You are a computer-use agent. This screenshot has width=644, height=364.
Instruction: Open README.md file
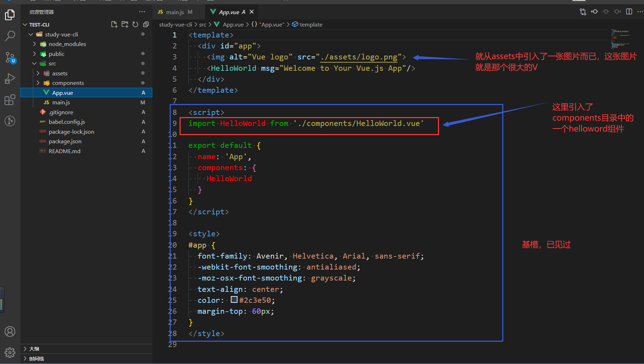(x=87, y=151)
